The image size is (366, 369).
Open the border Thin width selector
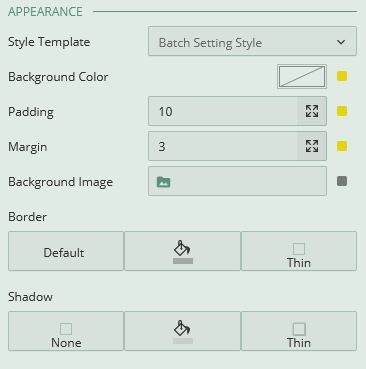[299, 251]
